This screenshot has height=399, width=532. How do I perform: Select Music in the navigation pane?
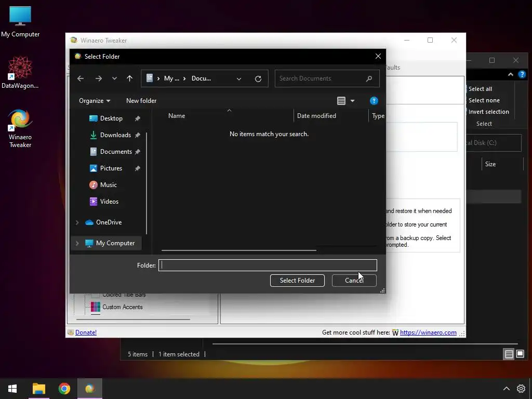108,185
